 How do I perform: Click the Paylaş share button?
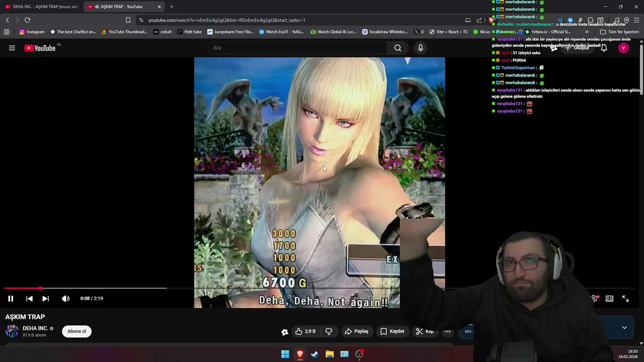pyautogui.click(x=356, y=331)
